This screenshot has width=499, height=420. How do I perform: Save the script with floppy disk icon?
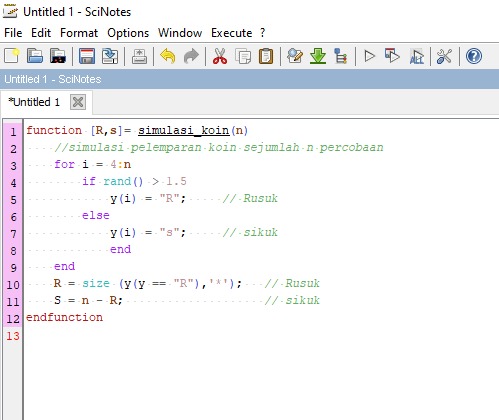click(87, 56)
